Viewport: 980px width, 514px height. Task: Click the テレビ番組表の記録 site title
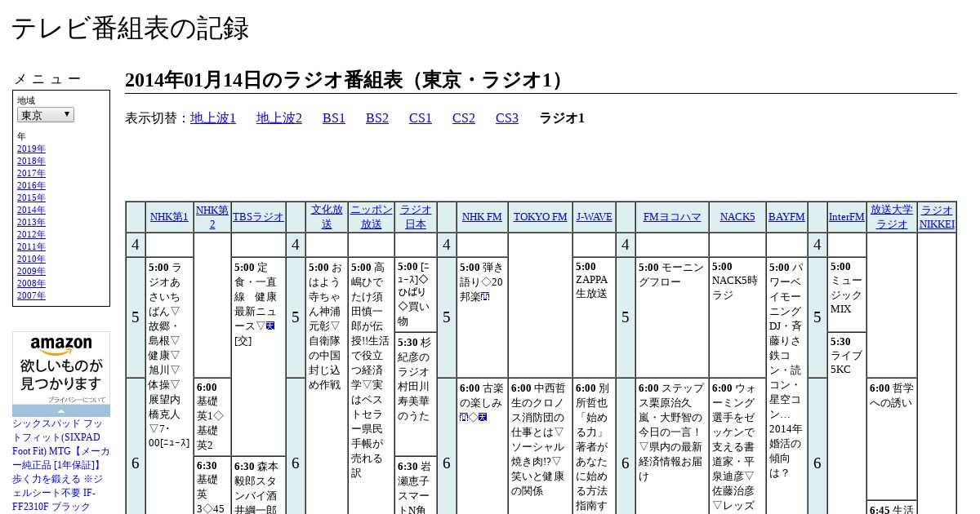tap(130, 28)
